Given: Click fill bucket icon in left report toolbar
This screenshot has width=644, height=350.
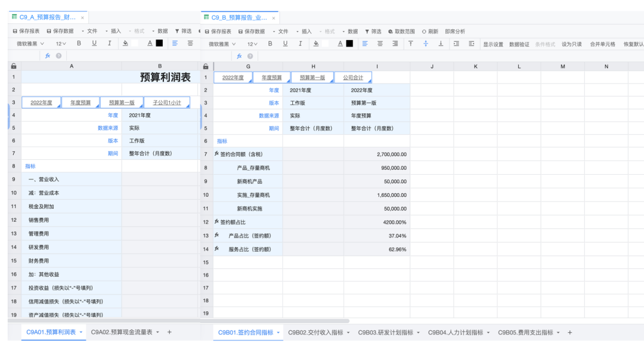Looking at the screenshot, I should 125,43.
